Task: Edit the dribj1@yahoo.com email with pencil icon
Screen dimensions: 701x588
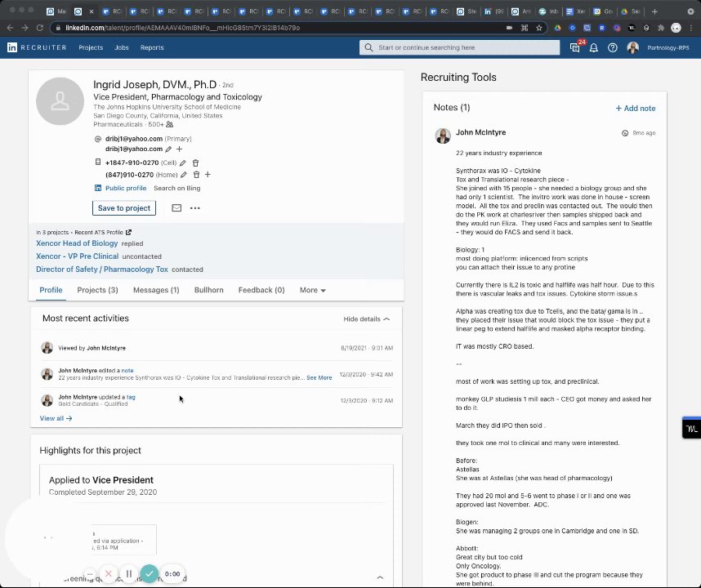Action: tap(168, 149)
